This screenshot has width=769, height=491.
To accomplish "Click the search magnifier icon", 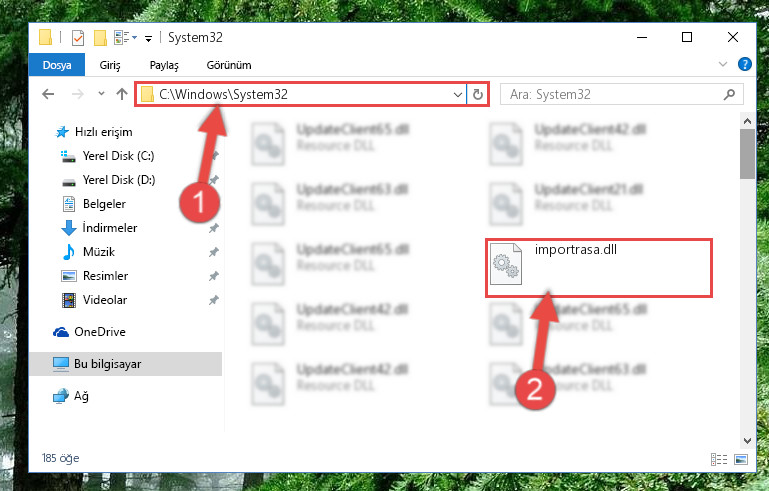I will click(729, 94).
